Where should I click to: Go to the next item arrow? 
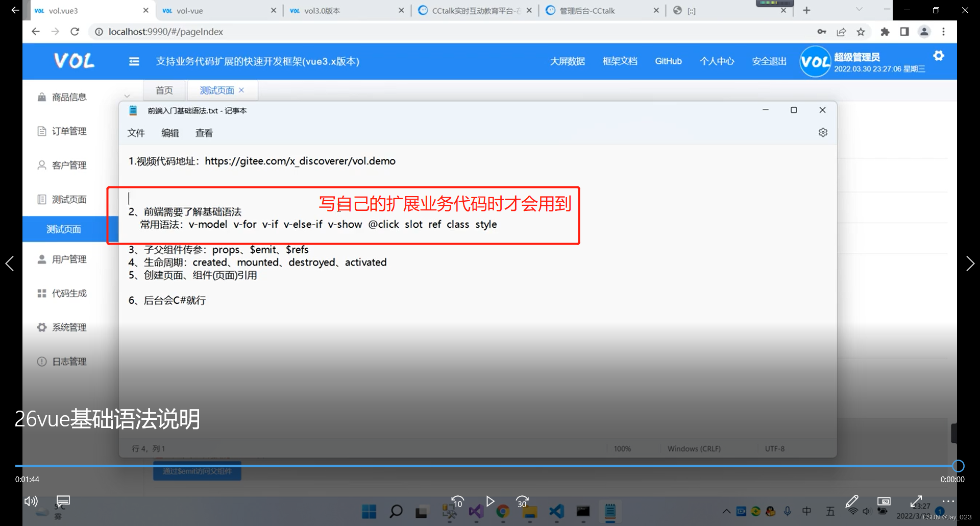tap(970, 264)
